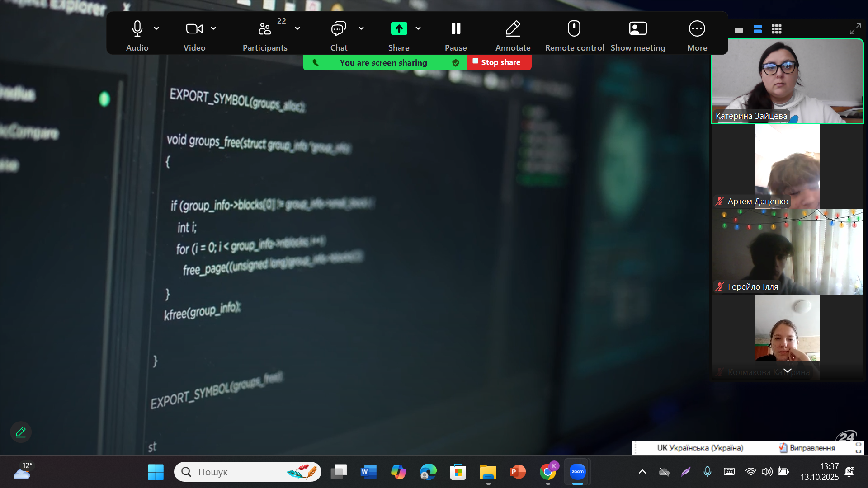Expand the Audio options arrow
Screen dimensions: 868x488
coord(156,28)
